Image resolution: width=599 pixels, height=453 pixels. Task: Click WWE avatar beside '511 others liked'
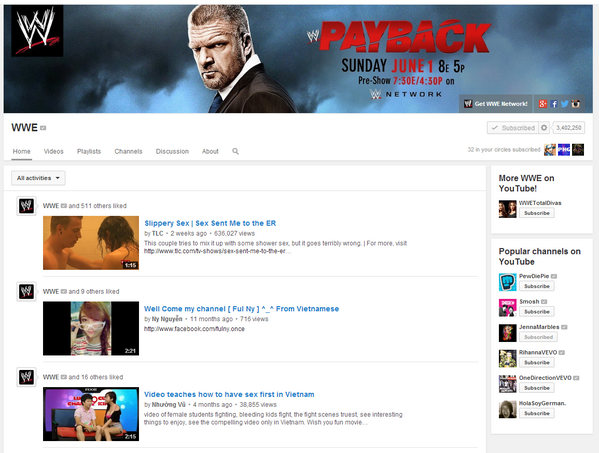(x=26, y=206)
